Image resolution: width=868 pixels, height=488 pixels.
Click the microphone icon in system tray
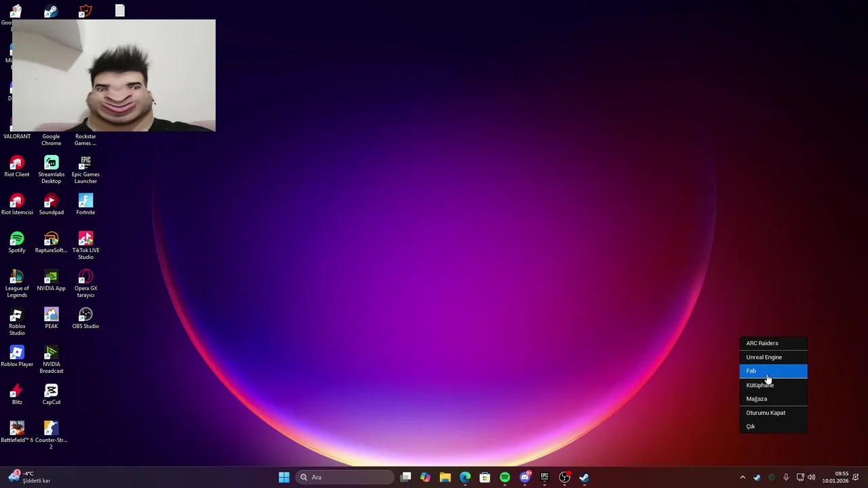[x=786, y=477]
